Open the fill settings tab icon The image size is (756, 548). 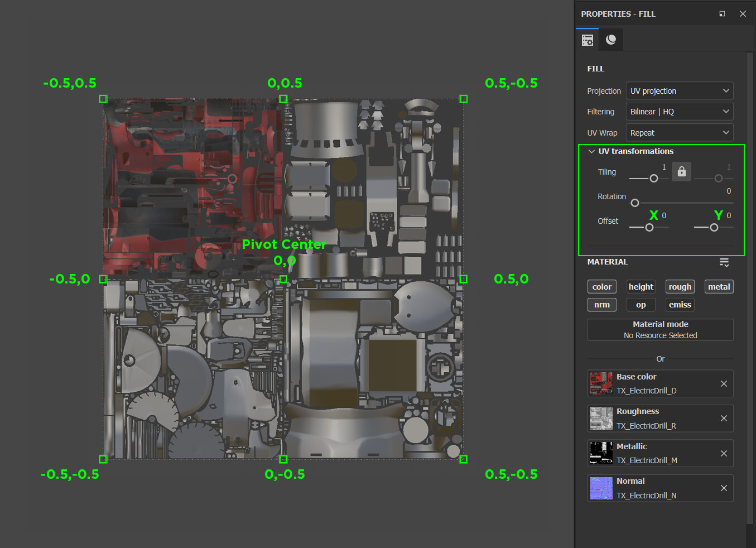588,39
